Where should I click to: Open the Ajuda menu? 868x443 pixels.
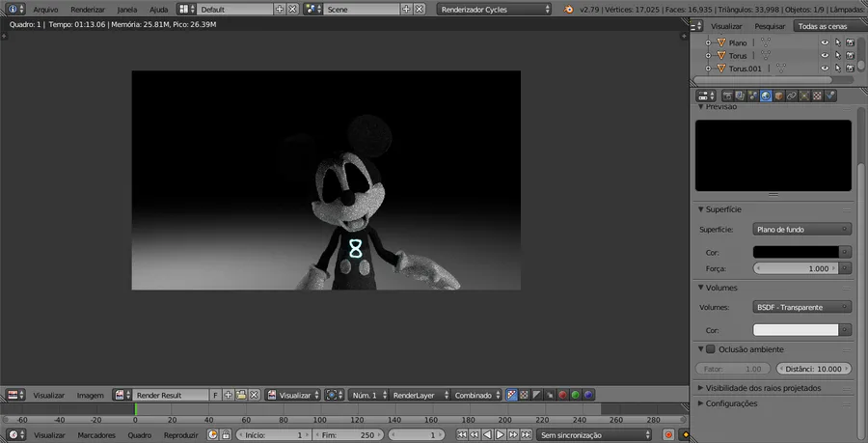click(159, 10)
